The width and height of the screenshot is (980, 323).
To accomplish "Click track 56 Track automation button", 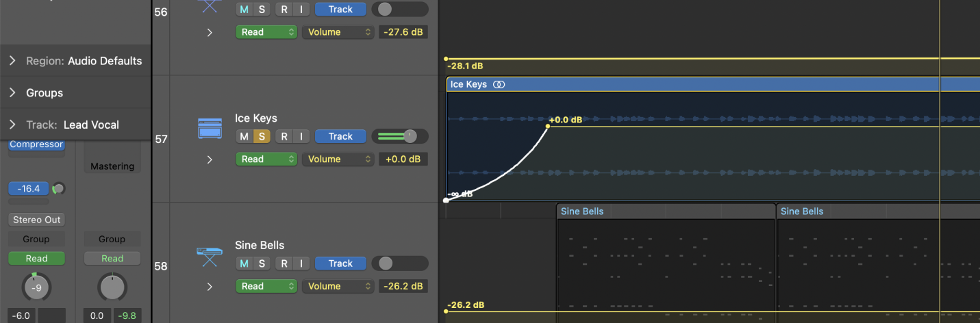I will [x=340, y=9].
